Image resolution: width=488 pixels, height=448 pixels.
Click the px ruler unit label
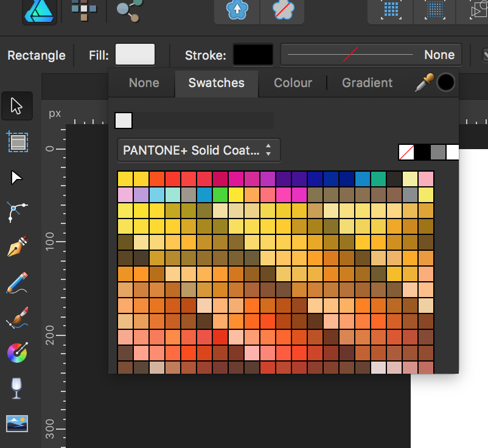click(x=55, y=113)
